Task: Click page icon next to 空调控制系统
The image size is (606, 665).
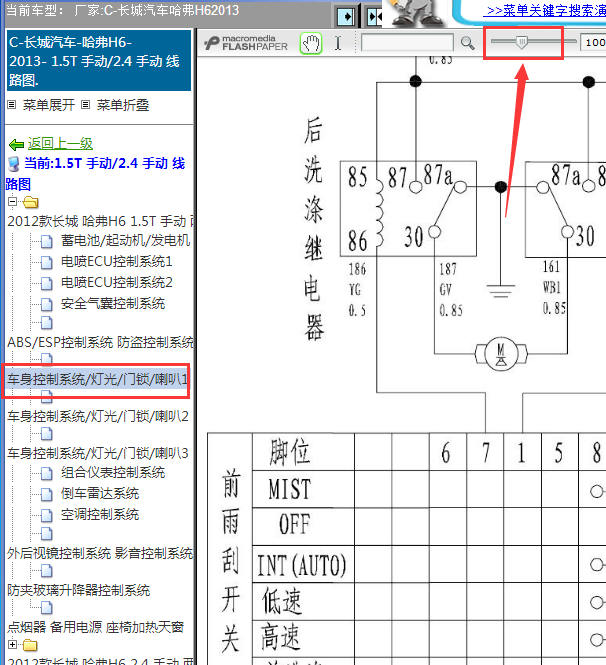Action: (47, 515)
